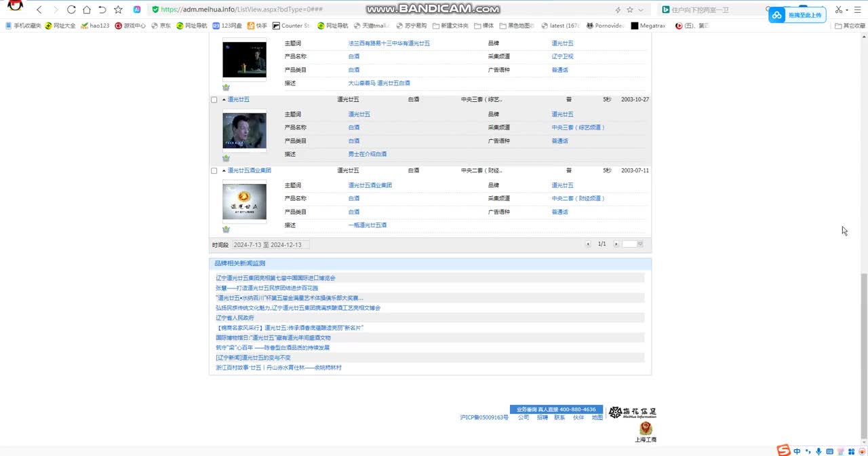Click the 2024-7-13 至 2024-12-13 date range field

(271, 244)
